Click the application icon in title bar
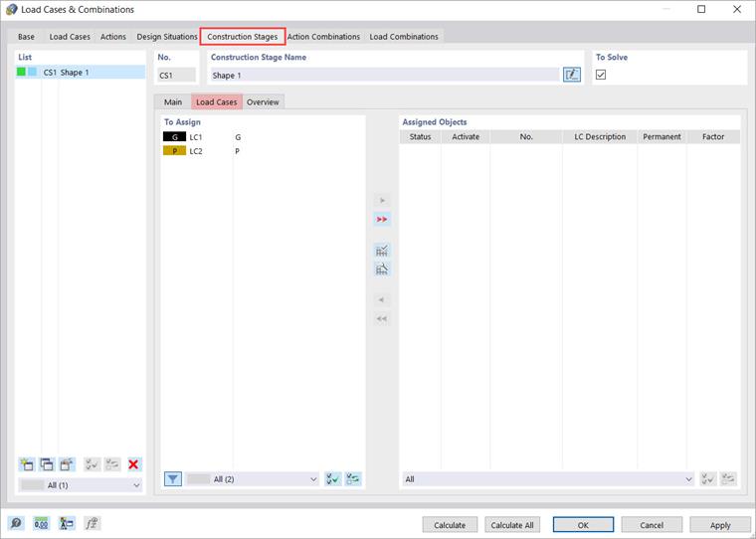This screenshot has width=756, height=539. coord(12,9)
